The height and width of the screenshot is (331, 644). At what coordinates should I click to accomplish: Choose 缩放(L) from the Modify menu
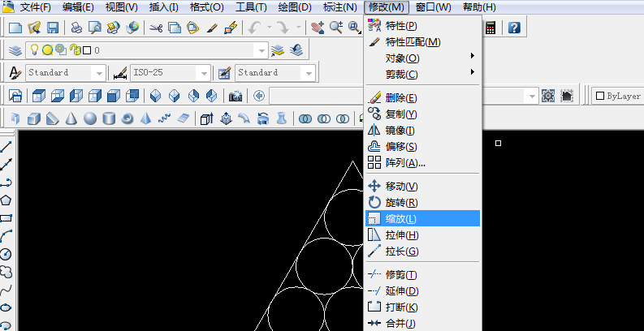click(x=422, y=218)
